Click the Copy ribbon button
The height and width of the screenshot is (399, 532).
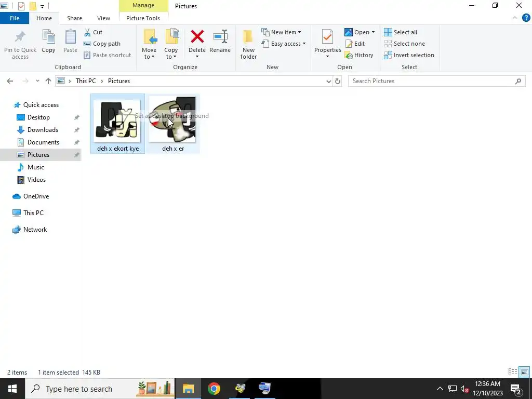48,42
